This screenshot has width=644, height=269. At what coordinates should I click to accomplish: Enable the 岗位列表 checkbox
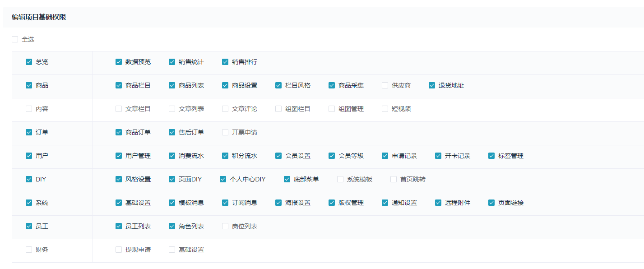[x=225, y=226]
